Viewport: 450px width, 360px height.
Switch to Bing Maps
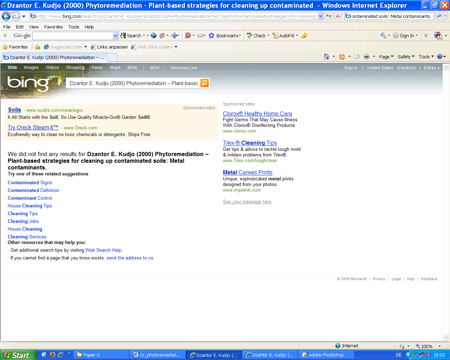click(115, 67)
